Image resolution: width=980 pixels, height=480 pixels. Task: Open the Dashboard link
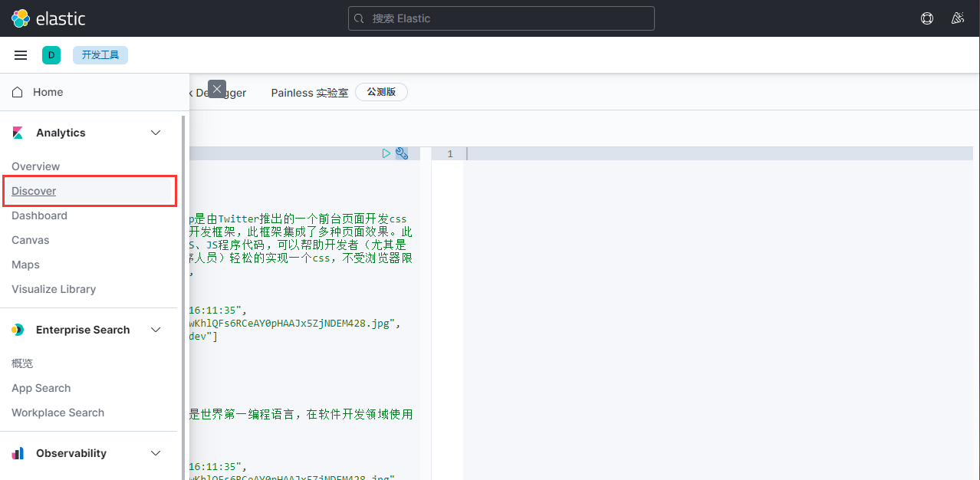coord(39,215)
